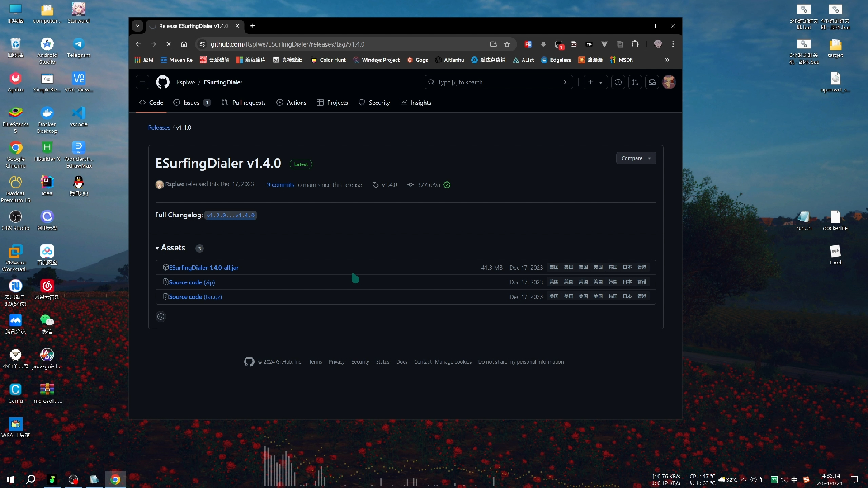Click the GitHub home/octocat icon
Viewport: 868px width, 488px height.
[163, 82]
